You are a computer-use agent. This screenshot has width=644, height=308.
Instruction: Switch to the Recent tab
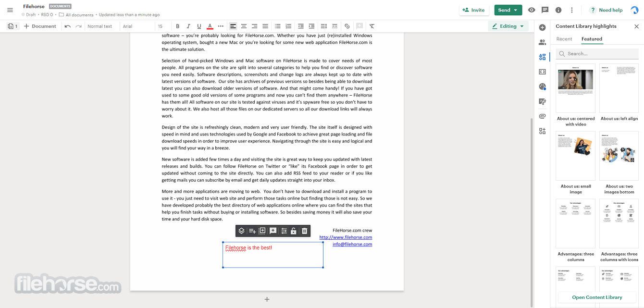point(564,39)
